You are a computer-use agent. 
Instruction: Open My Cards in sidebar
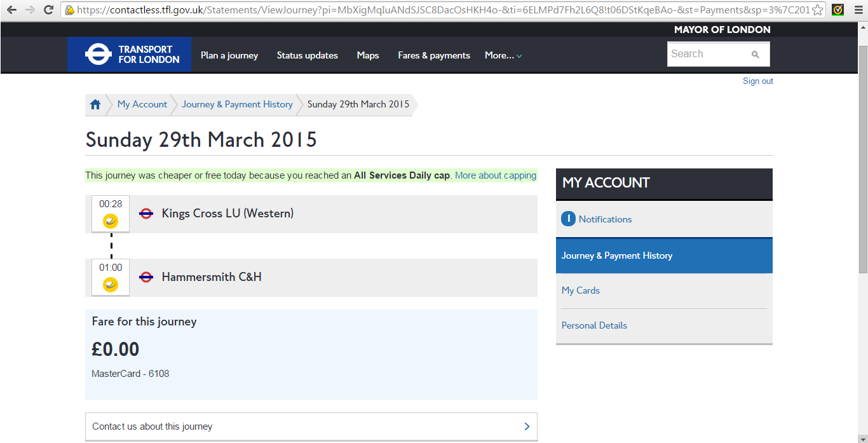(581, 290)
